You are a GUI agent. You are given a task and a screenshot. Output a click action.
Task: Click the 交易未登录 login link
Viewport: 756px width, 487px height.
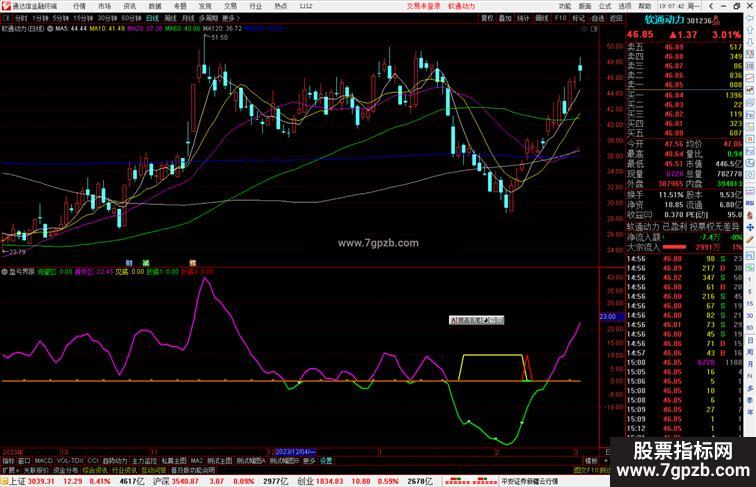423,6
